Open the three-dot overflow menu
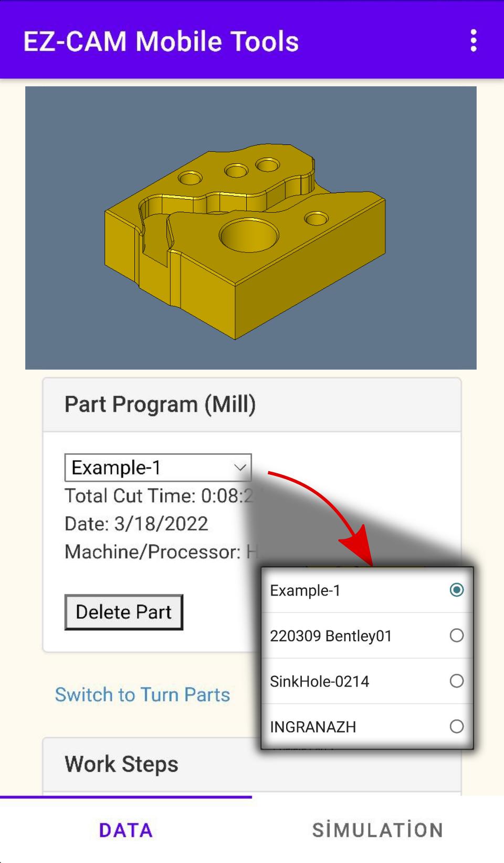The height and width of the screenshot is (863, 504). point(474,41)
